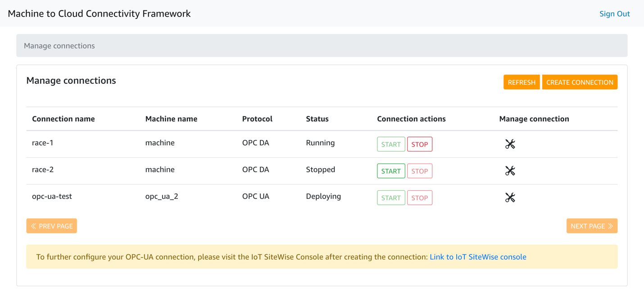Click the double-chevron on NEXT PAGE button
Screen dimensions: 644x294
point(610,225)
